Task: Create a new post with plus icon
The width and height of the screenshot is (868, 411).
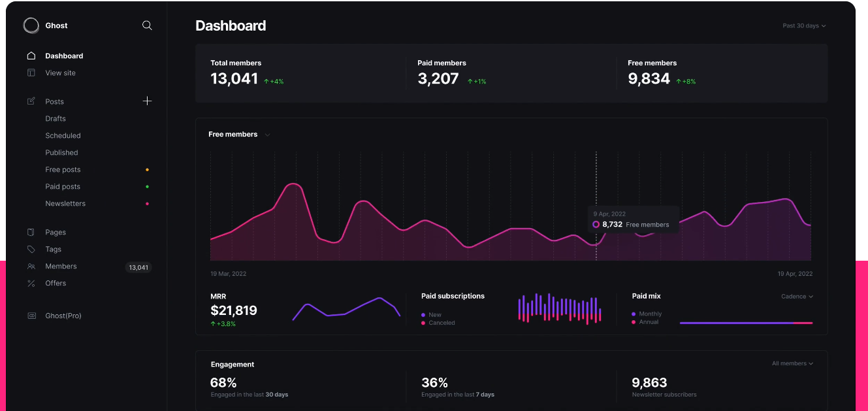Action: point(147,101)
